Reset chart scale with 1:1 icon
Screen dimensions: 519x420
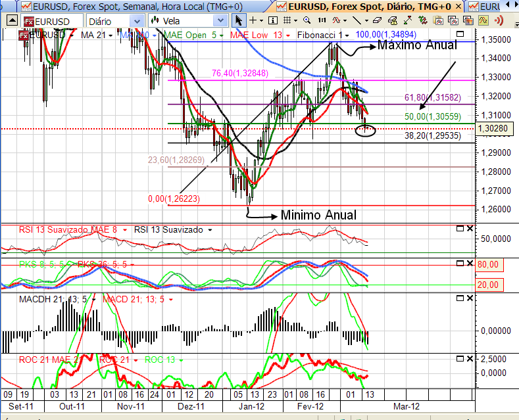(322, 20)
